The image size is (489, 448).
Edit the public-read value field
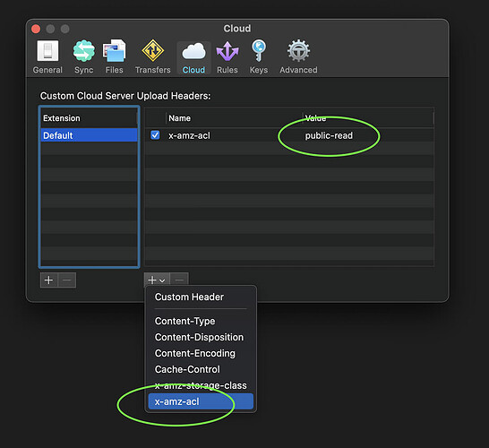pos(329,135)
